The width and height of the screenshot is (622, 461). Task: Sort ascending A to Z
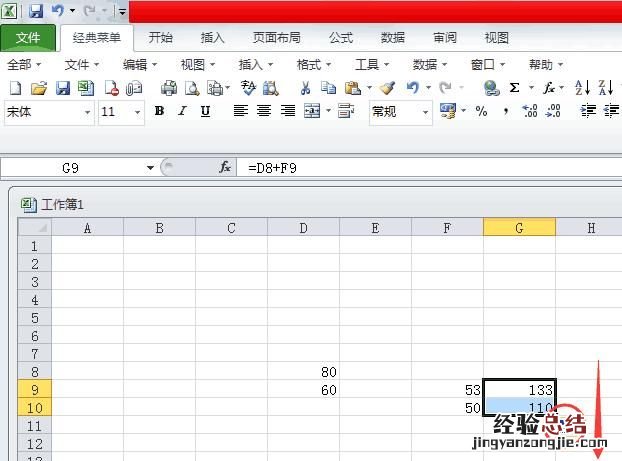click(582, 88)
